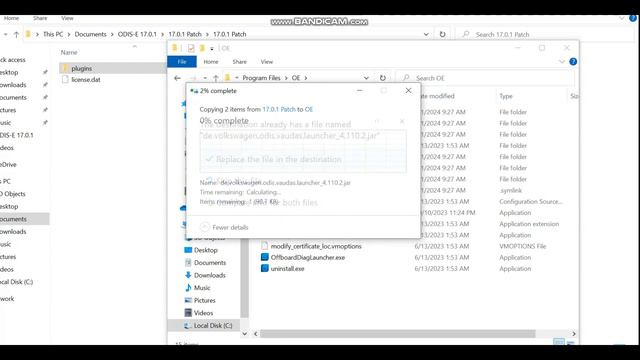
Task: Open Desktop in OE navigation pane
Action: pos(205,250)
